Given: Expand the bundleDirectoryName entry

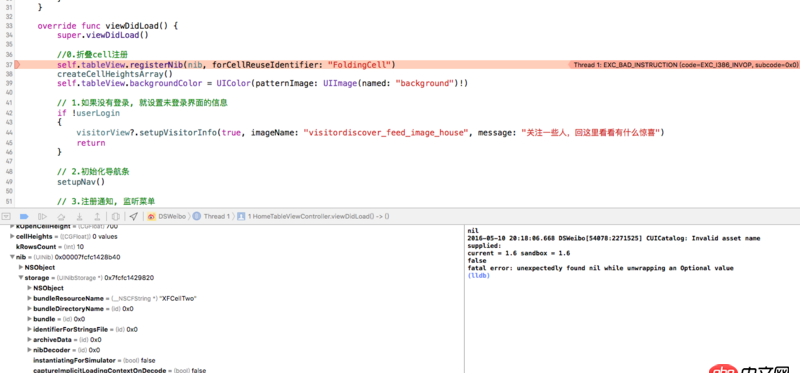Looking at the screenshot, I should [x=29, y=309].
